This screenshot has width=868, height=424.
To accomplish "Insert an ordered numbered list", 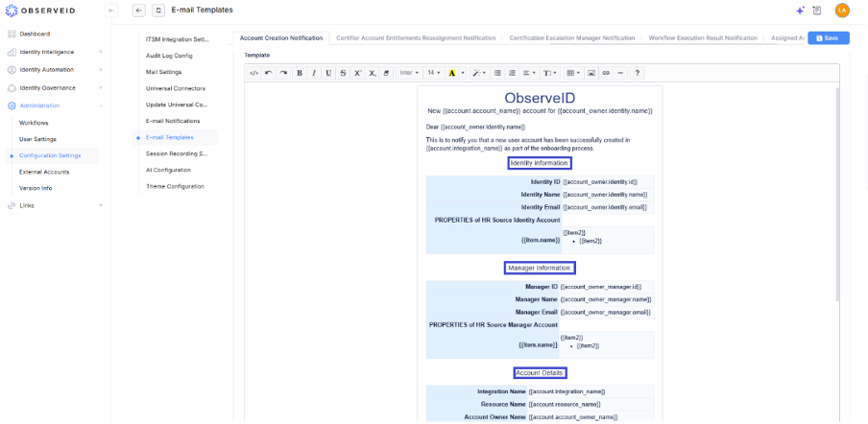I will click(512, 73).
